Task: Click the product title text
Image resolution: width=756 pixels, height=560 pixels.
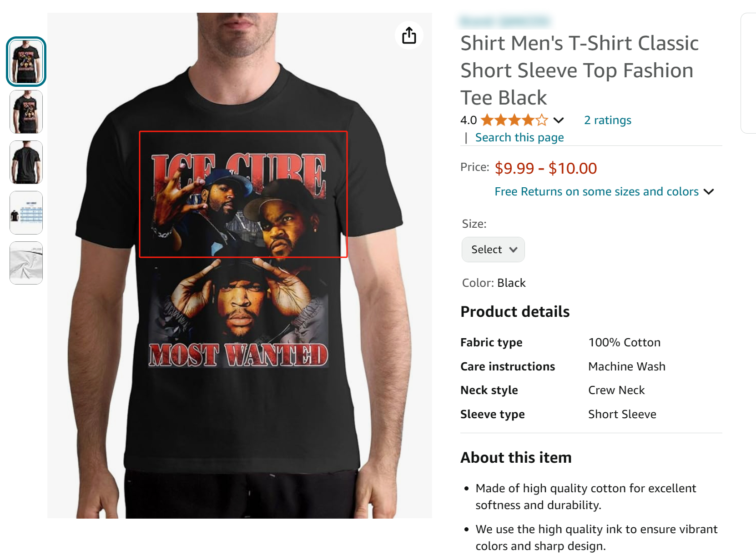Action: pyautogui.click(x=580, y=70)
